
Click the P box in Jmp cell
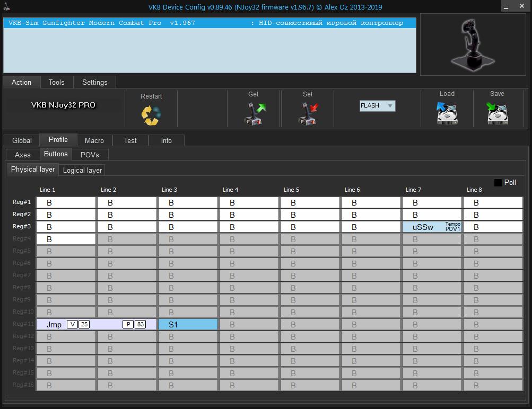coord(128,324)
